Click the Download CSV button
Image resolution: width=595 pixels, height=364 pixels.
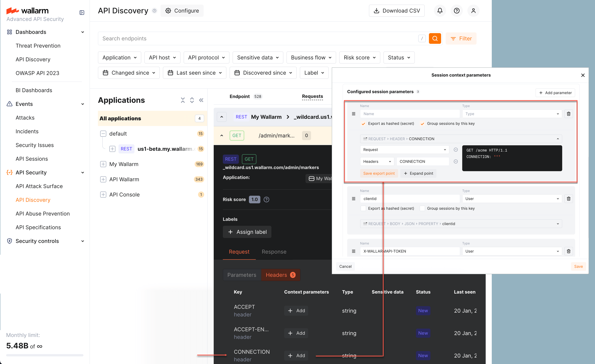[397, 11]
